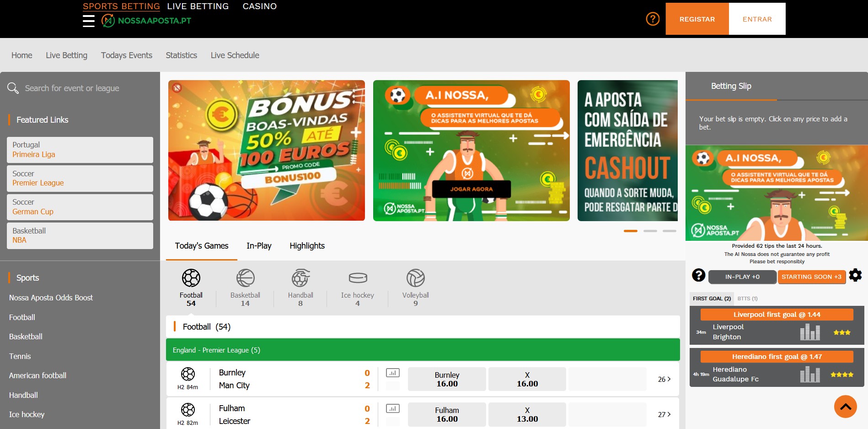868x429 pixels.
Task: Select the Handball sport icon
Action: [300, 278]
